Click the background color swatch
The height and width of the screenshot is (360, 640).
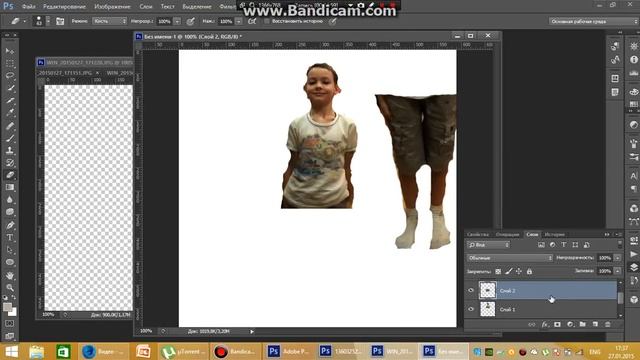[x=13, y=312]
